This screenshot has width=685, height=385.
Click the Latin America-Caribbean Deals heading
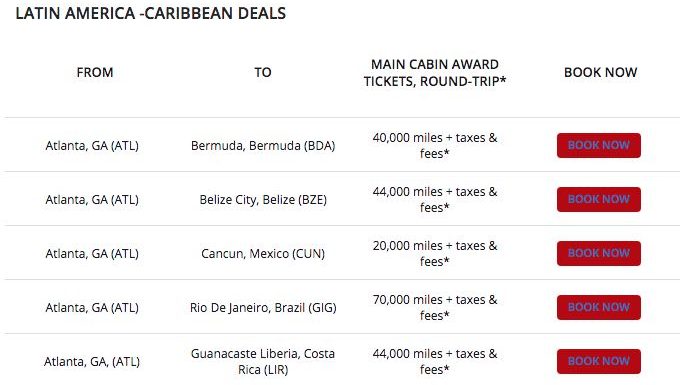point(151,14)
